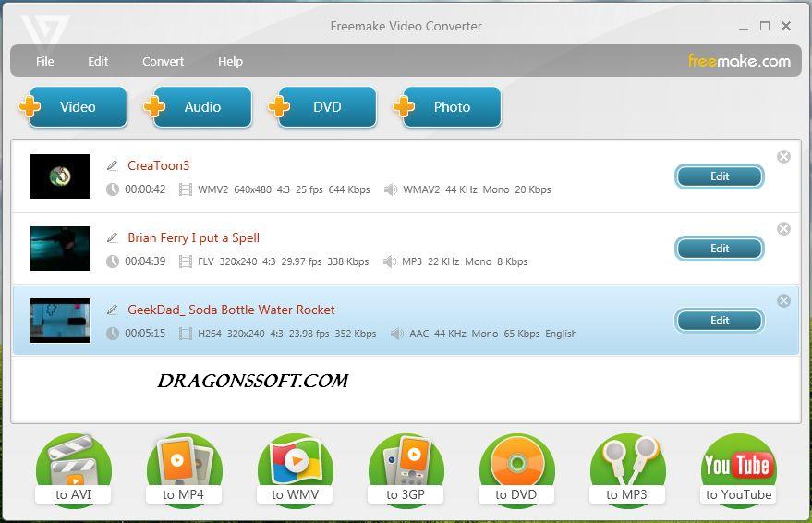The image size is (812, 523).
Task: Open the File menu
Action: click(44, 62)
